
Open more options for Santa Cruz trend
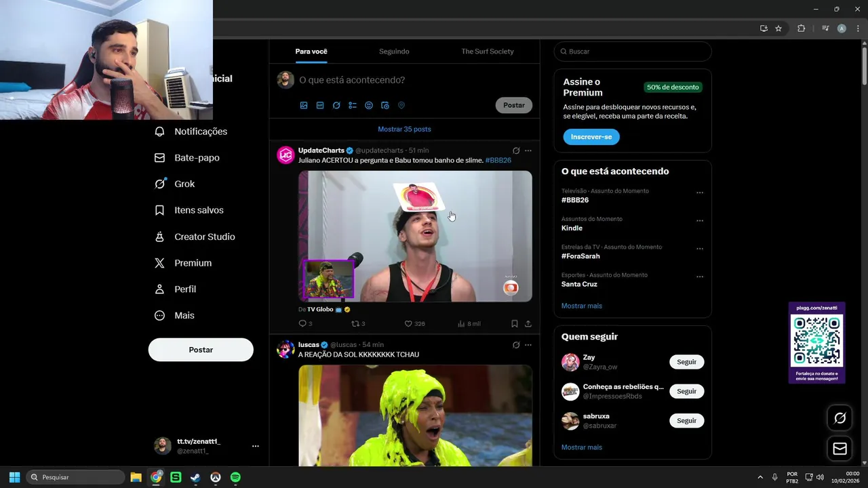click(x=700, y=277)
